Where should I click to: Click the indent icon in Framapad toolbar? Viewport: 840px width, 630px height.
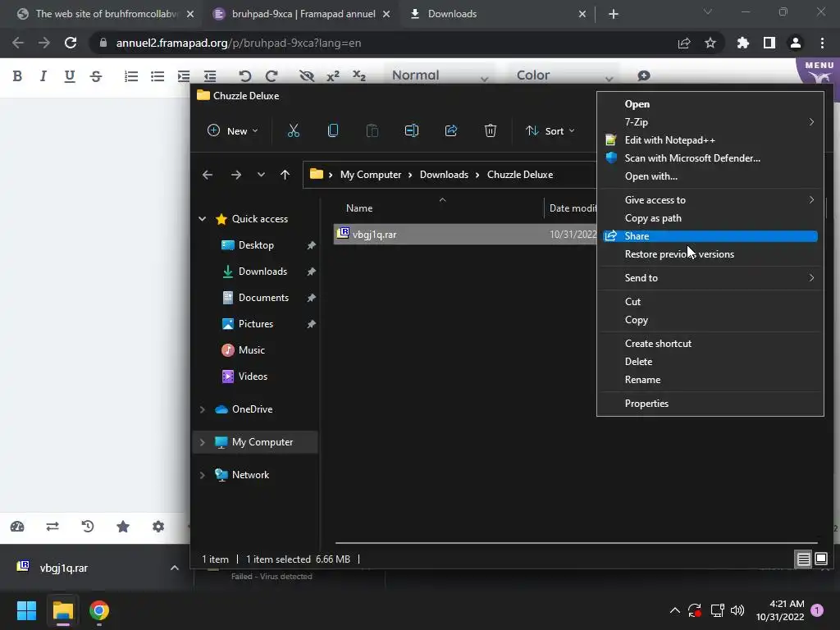(x=184, y=76)
